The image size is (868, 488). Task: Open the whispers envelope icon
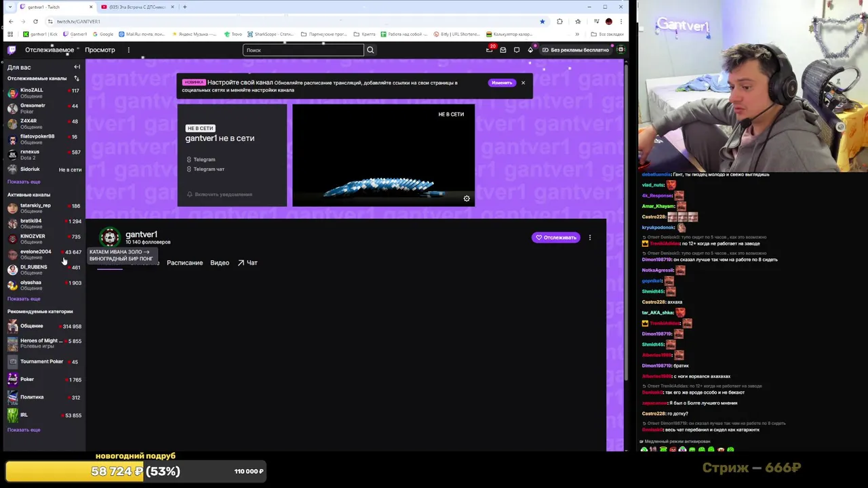(x=503, y=49)
